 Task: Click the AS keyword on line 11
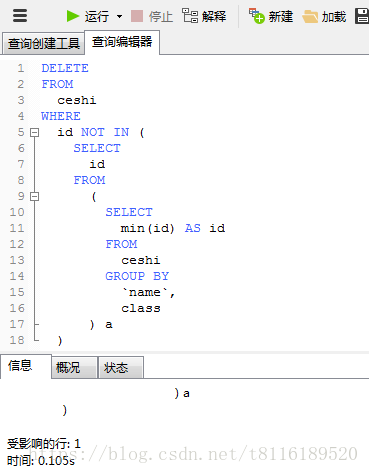[x=193, y=228]
